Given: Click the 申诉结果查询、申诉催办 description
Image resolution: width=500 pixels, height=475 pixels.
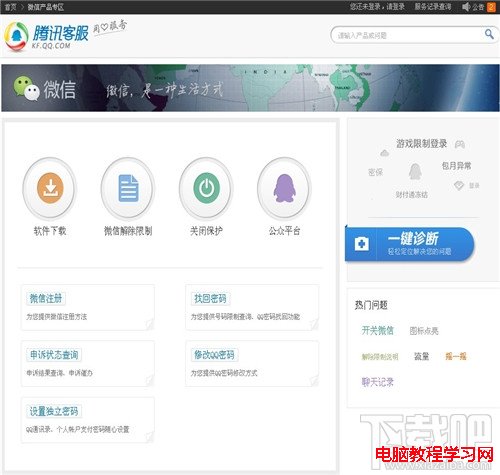Looking at the screenshot, I should pyautogui.click(x=59, y=373).
